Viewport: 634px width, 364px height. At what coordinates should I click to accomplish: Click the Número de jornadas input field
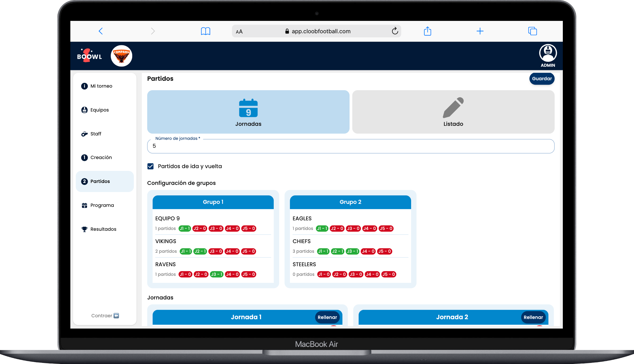click(350, 146)
